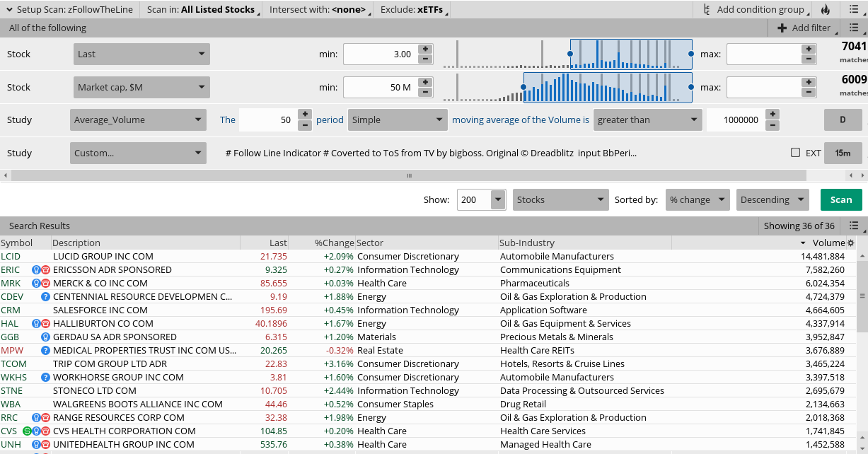
Task: Click the blue lightbulb icon next to GGB
Action: (x=46, y=337)
